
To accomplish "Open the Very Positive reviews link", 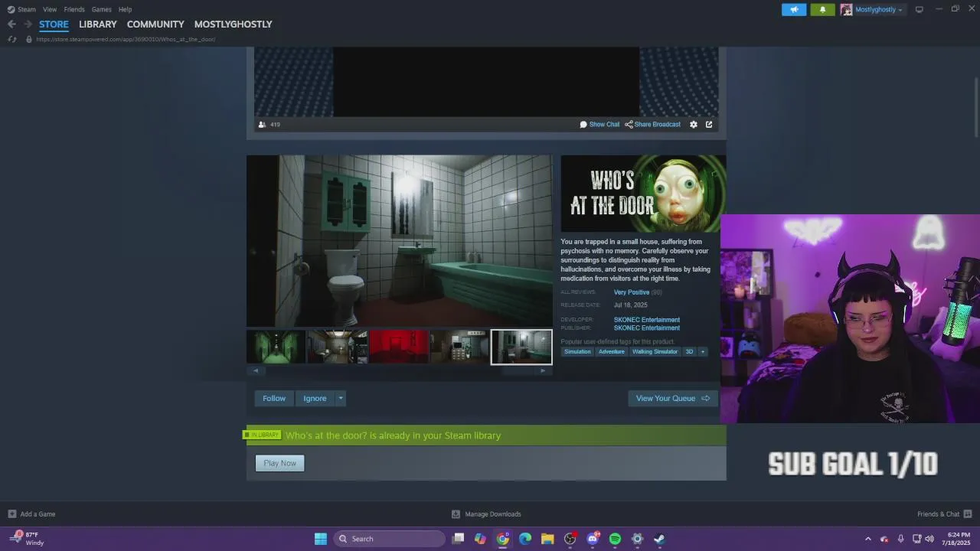I will coord(632,292).
